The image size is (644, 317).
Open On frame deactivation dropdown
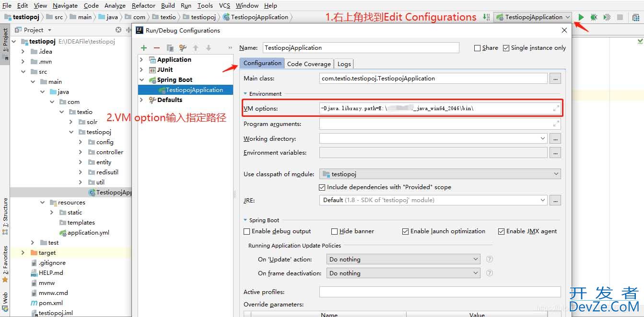point(404,273)
